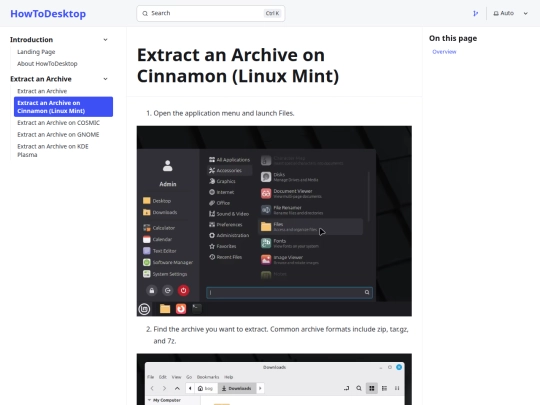Click the Files folder icon in screenshot panel
Image resolution: width=540 pixels, height=405 pixels.
tap(165, 309)
